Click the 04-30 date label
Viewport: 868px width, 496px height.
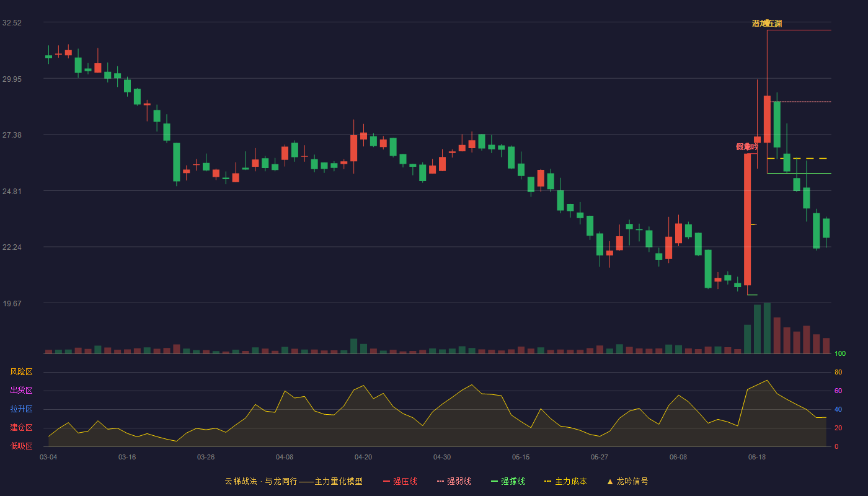pyautogui.click(x=442, y=457)
